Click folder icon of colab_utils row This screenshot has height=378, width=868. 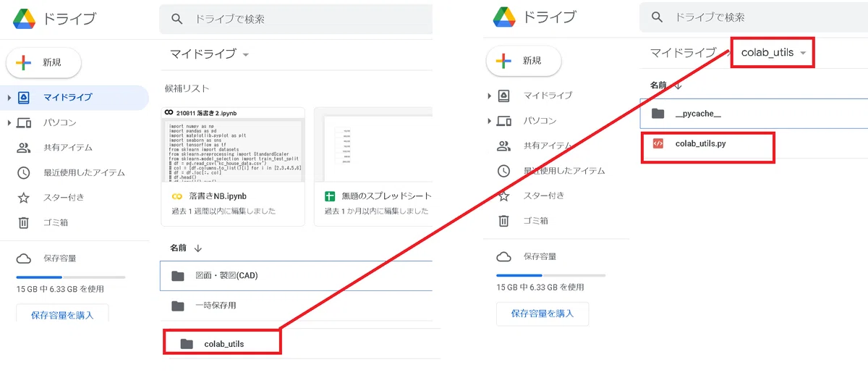click(x=187, y=344)
